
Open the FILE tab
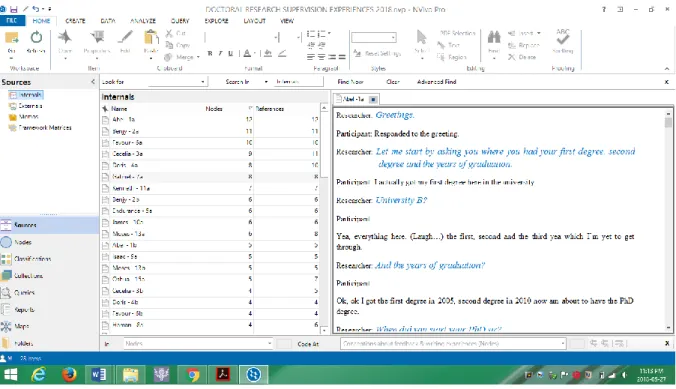pos(12,20)
